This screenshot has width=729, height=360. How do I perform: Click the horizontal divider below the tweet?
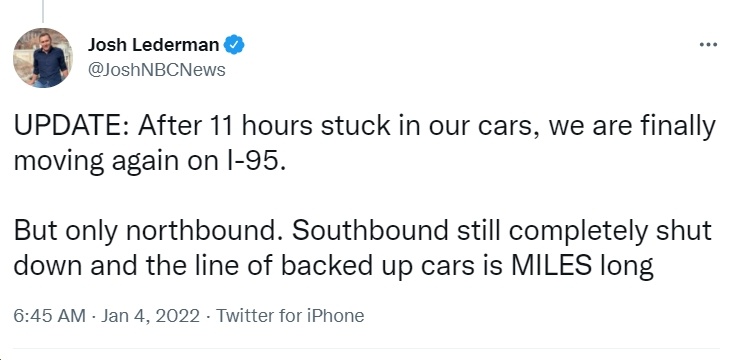coord(364,348)
